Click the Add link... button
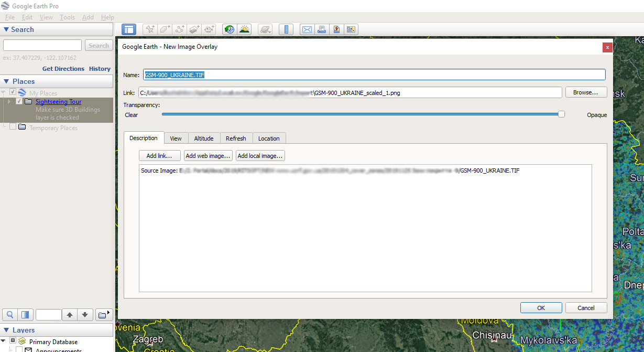 pyautogui.click(x=160, y=156)
